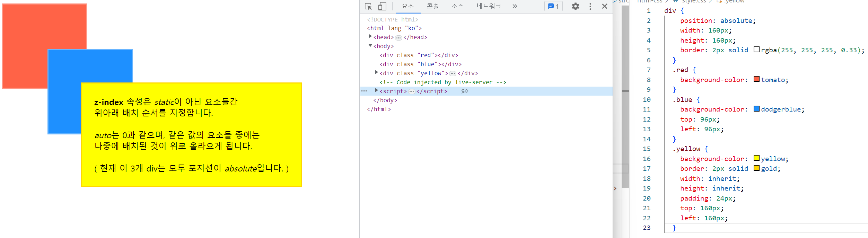Open the issues counter badge
Viewport: 868px width, 238px height.
point(553,6)
